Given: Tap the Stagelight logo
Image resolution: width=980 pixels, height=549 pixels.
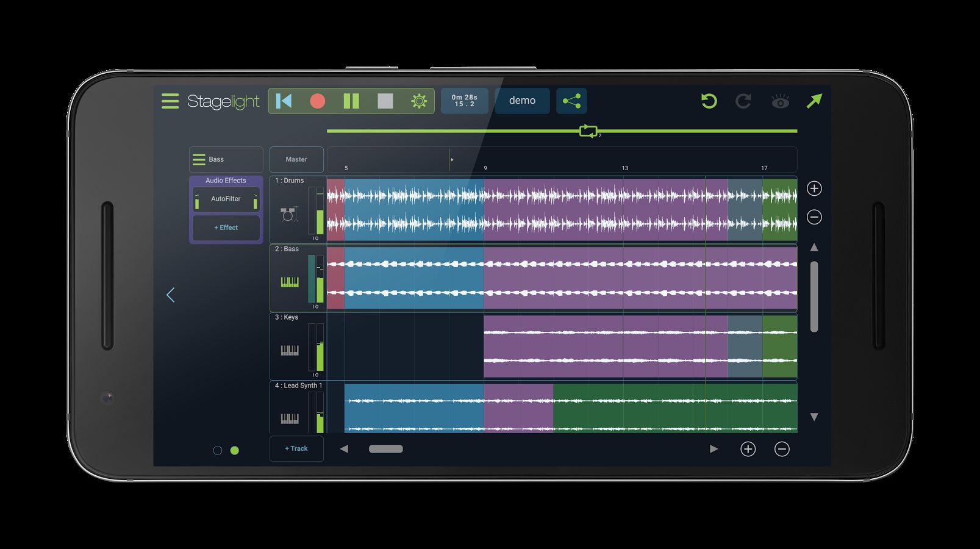Looking at the screenshot, I should pos(223,102).
